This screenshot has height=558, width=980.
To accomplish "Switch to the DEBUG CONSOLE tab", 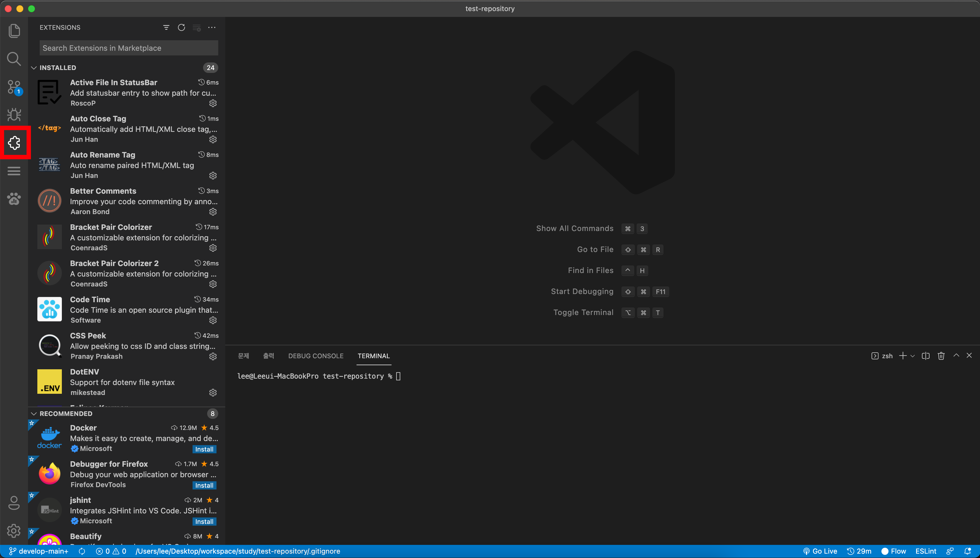I will tap(315, 356).
